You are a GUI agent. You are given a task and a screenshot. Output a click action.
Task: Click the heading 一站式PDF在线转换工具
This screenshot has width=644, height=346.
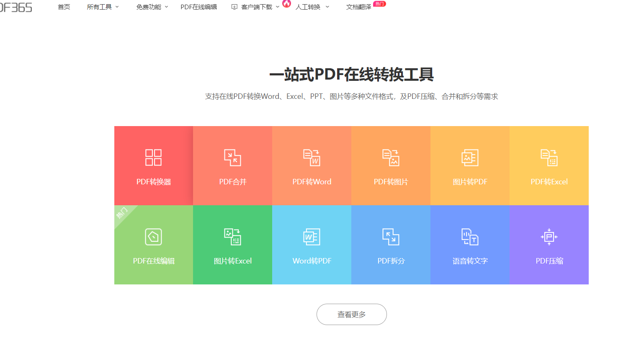tap(351, 75)
